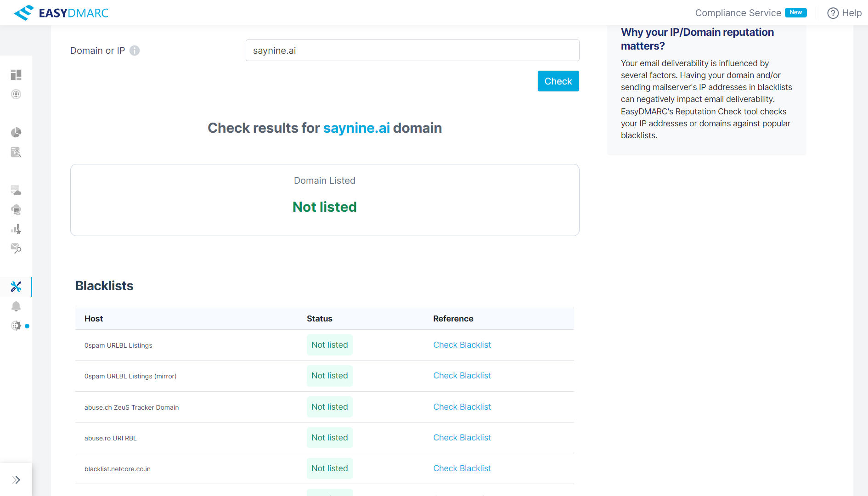Click the Status column header
Viewport: 868px width, 496px height.
320,319
